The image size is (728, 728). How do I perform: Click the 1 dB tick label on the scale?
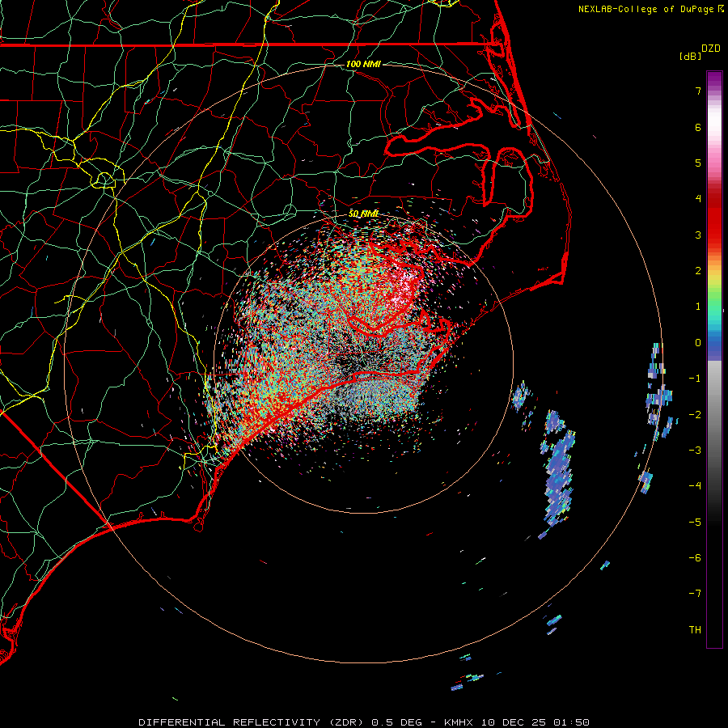click(698, 307)
